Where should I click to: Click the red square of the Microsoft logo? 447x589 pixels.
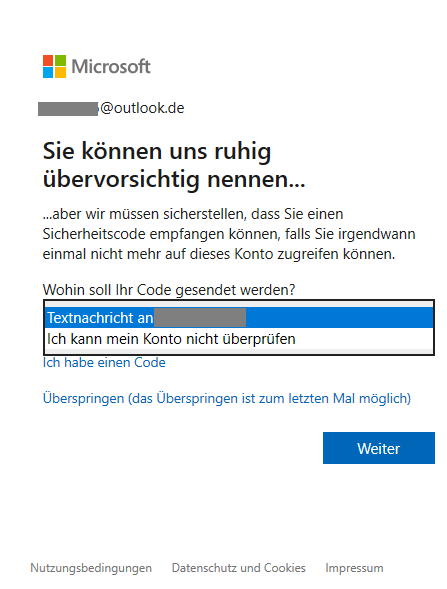[x=48, y=60]
